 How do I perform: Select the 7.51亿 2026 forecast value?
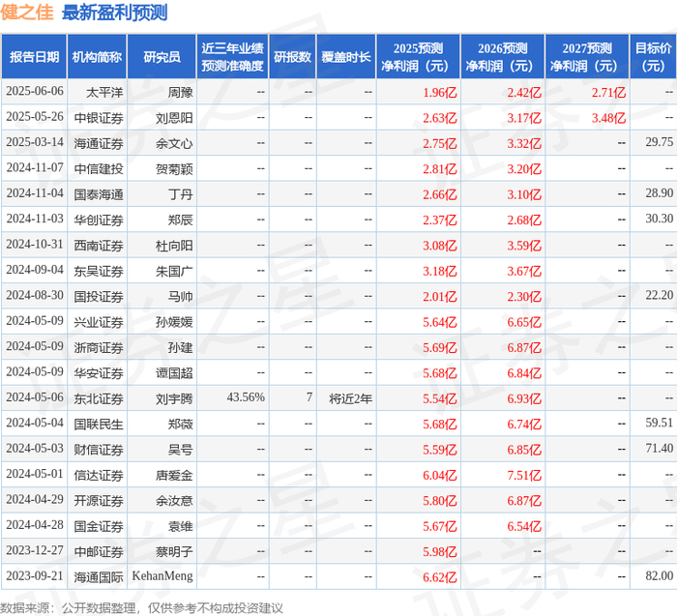[524, 475]
